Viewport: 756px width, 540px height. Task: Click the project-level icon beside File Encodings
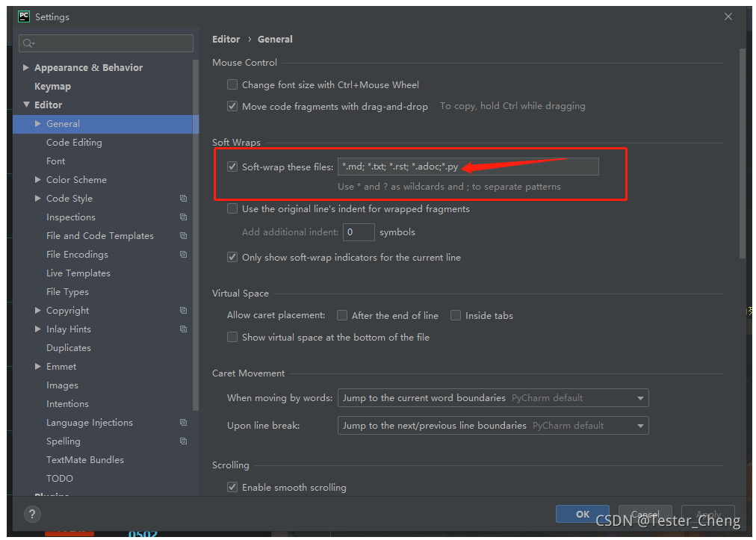tap(183, 254)
